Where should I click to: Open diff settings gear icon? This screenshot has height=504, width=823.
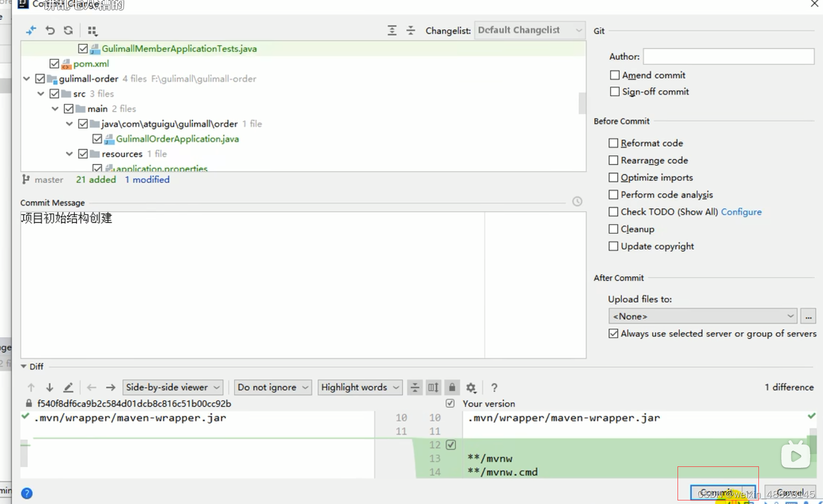point(472,388)
